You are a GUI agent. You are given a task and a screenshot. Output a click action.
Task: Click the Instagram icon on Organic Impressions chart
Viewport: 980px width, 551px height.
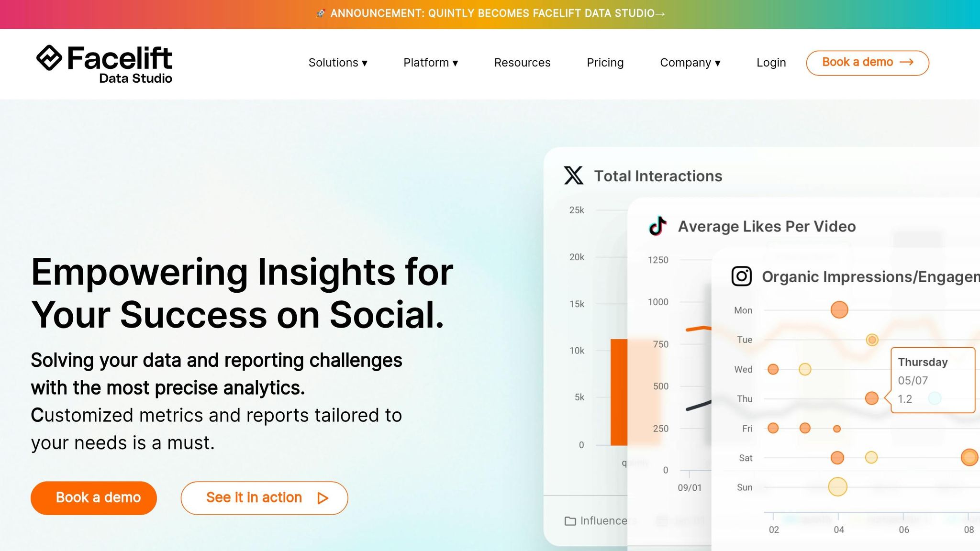pos(741,276)
